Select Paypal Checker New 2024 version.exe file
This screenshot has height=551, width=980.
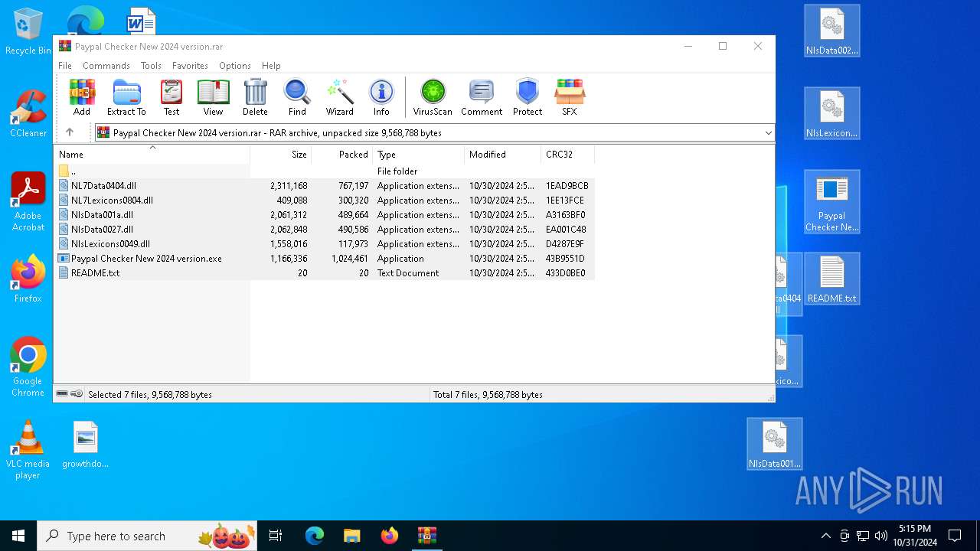click(x=325, y=259)
